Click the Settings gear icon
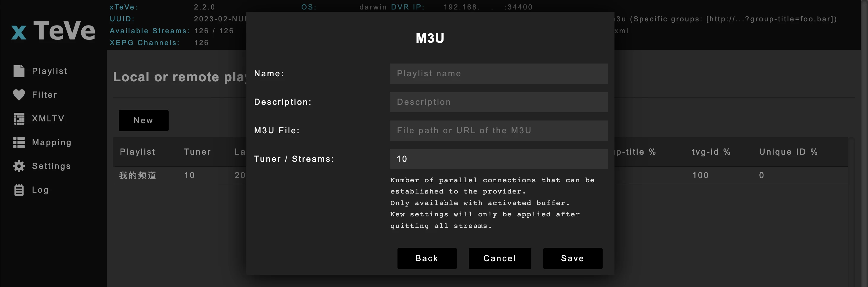The image size is (868, 287). click(19, 166)
